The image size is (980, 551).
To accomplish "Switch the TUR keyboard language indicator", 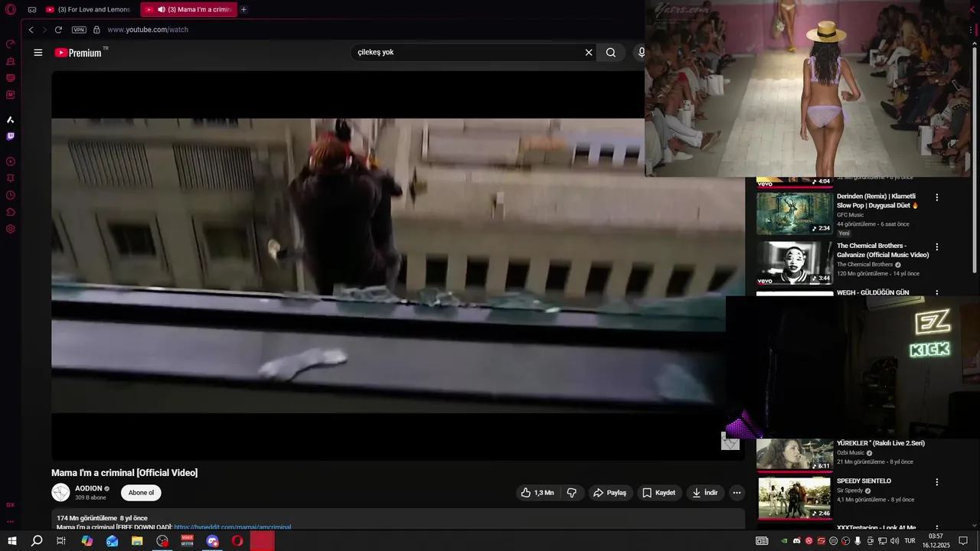I will [910, 541].
